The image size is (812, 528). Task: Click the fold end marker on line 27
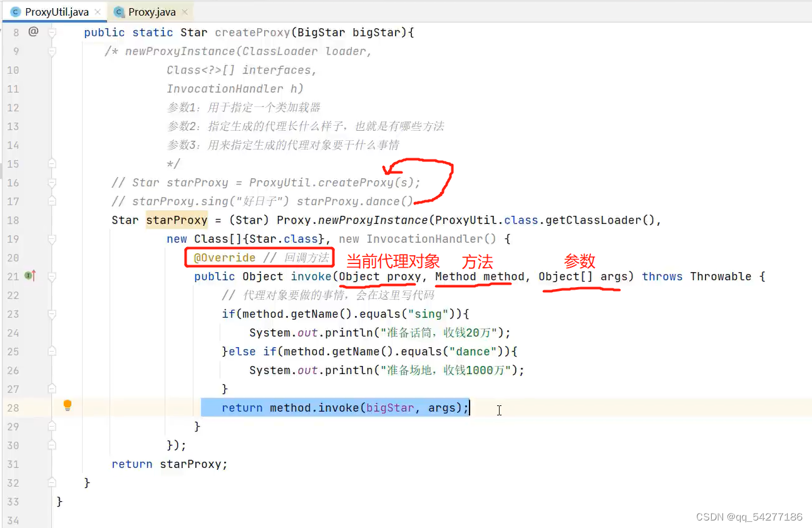(x=52, y=388)
